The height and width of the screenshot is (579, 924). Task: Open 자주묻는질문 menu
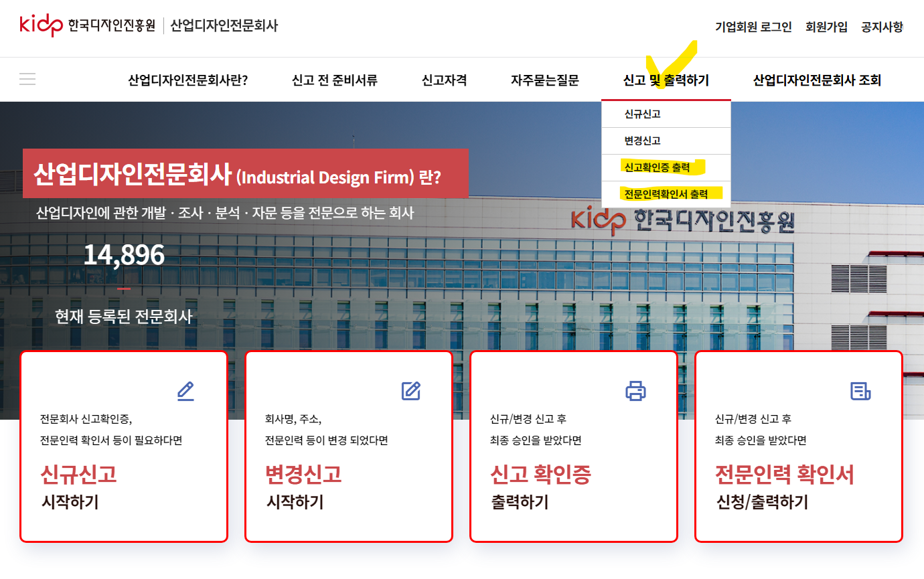[544, 80]
